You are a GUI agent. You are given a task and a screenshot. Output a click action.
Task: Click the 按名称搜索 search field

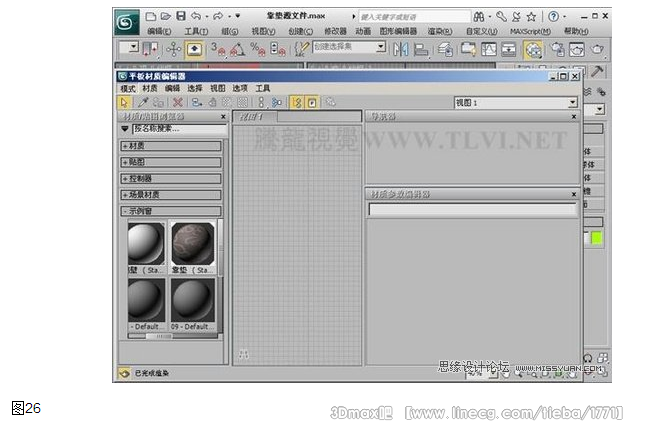pos(179,129)
